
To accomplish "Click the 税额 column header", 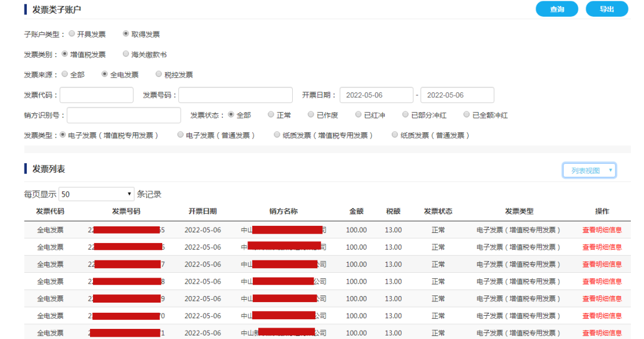I will 393,212.
